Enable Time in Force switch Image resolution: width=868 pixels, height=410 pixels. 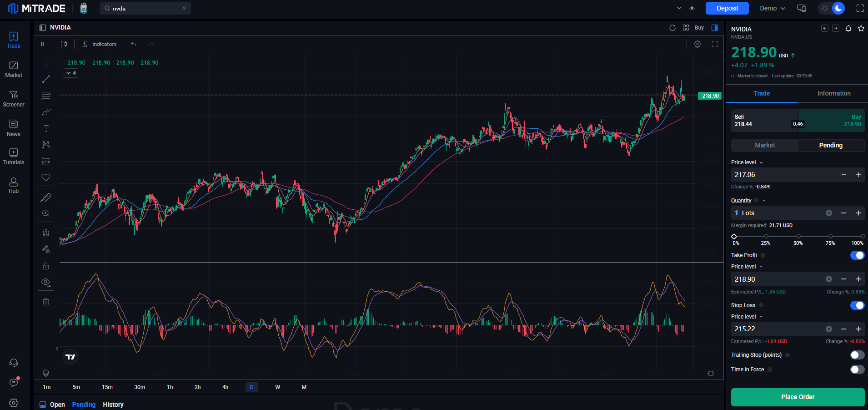[857, 370]
